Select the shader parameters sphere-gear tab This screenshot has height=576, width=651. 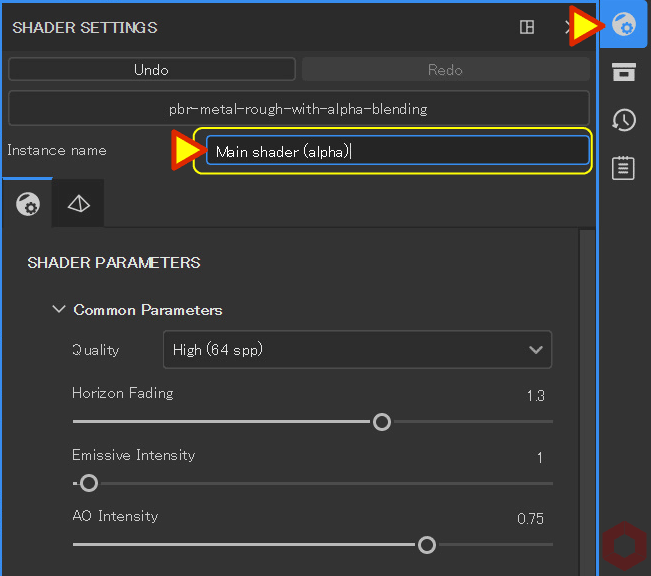click(x=28, y=204)
